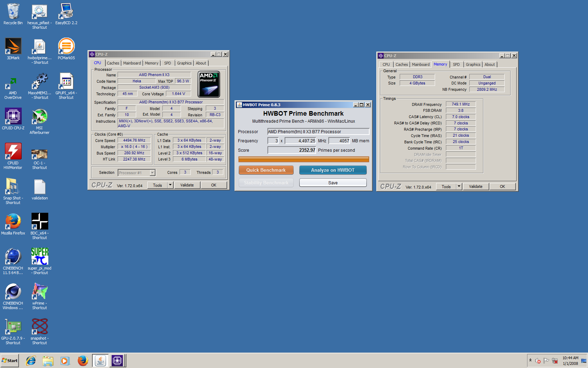This screenshot has height=368, width=588.
Task: Switch to CPU tab in right CPU-Z window
Action: 386,64
